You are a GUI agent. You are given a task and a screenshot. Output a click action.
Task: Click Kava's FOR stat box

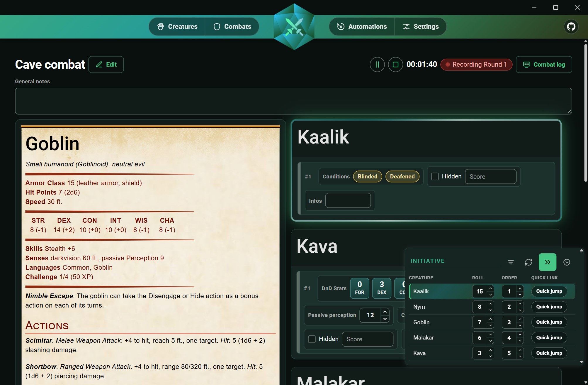click(360, 288)
